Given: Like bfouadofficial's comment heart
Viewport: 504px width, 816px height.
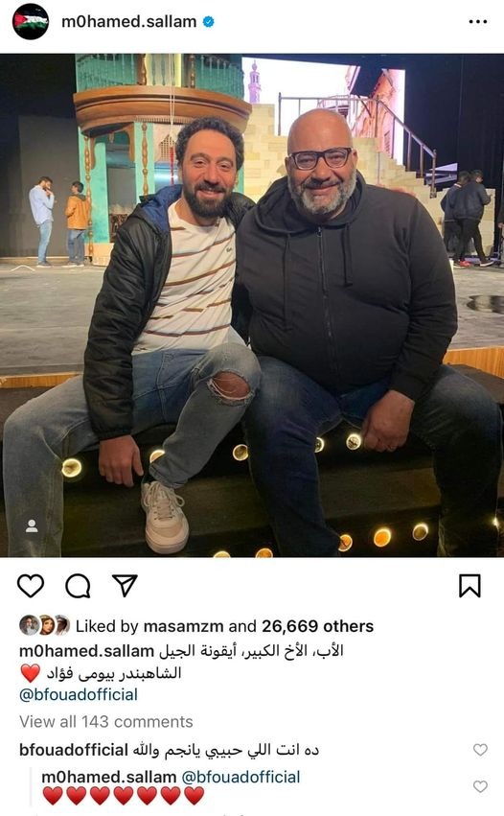Looking at the screenshot, I should coord(480,750).
